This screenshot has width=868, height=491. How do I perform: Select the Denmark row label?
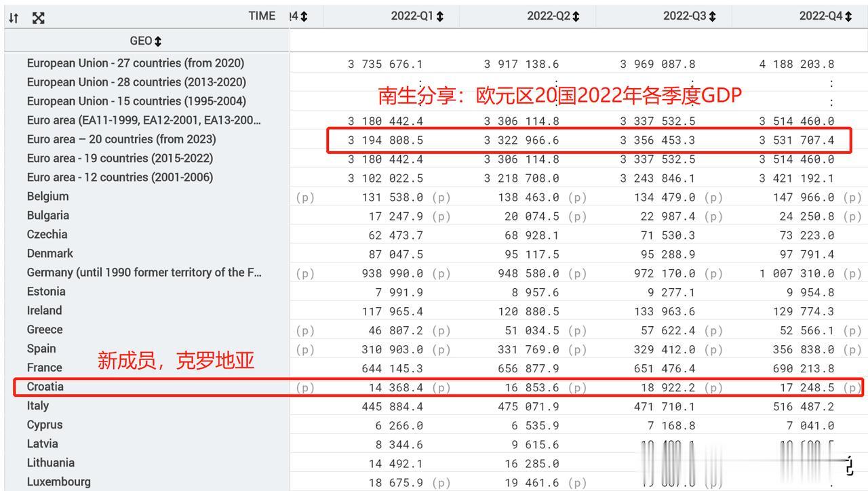click(50, 253)
